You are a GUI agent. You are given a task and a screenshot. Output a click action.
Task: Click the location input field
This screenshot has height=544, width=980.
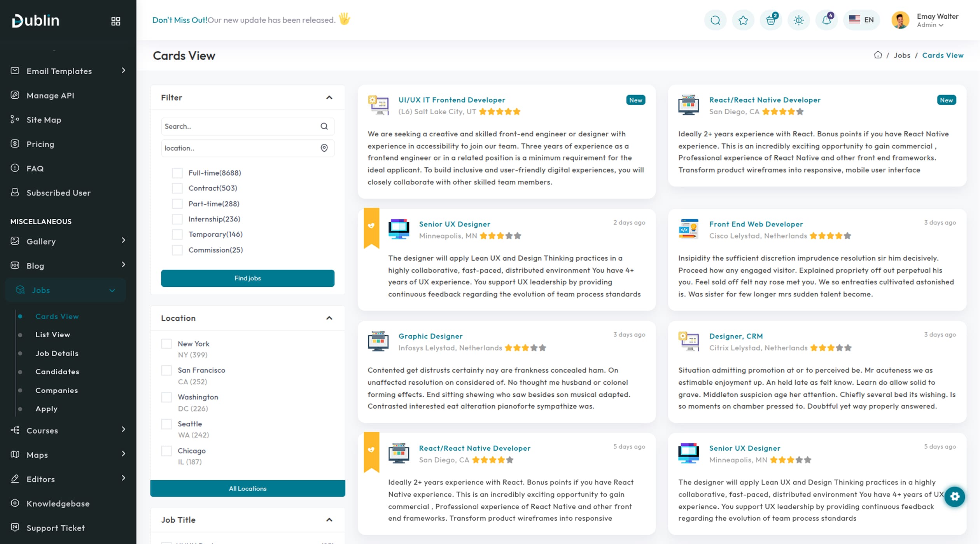point(239,148)
